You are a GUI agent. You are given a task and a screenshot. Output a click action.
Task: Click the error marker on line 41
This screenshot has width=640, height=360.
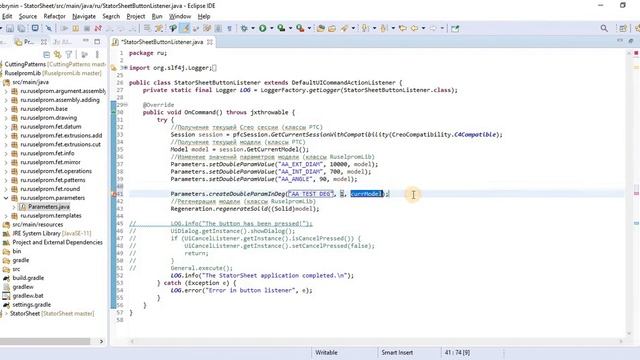pos(115,194)
